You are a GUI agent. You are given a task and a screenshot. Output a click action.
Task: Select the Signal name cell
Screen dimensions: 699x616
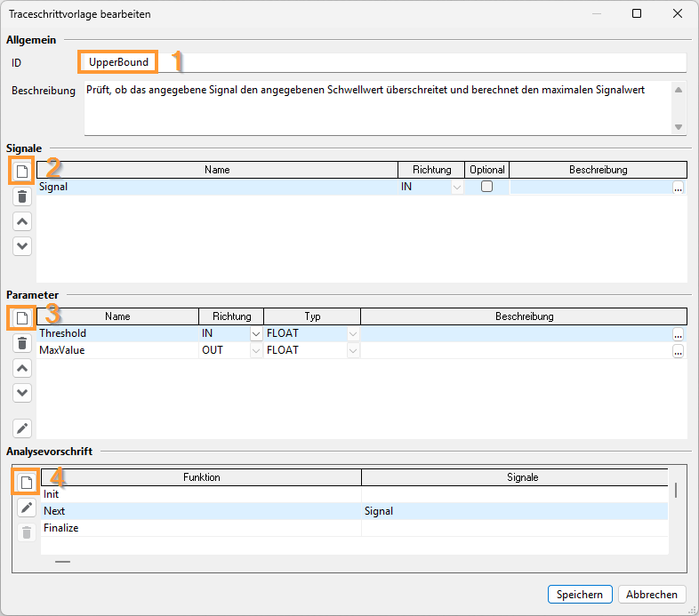(x=217, y=187)
